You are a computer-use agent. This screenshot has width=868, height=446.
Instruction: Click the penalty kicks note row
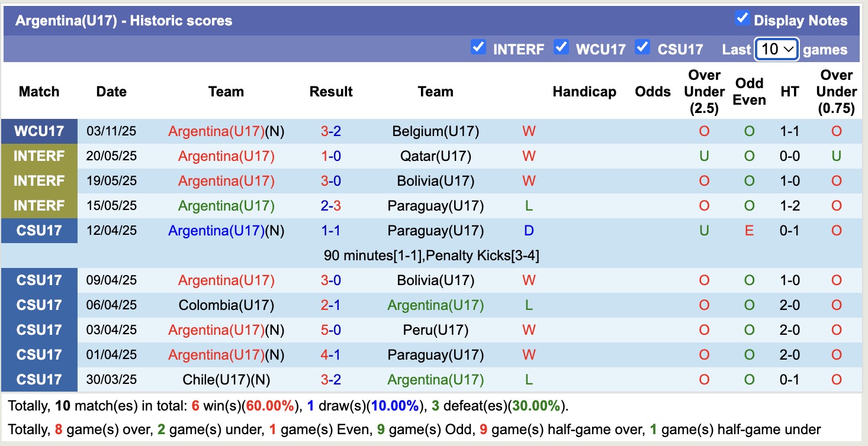tap(431, 256)
